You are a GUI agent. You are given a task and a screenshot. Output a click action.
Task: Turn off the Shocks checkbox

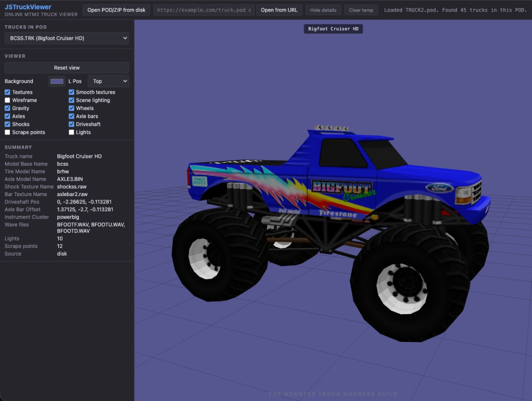[x=8, y=124]
